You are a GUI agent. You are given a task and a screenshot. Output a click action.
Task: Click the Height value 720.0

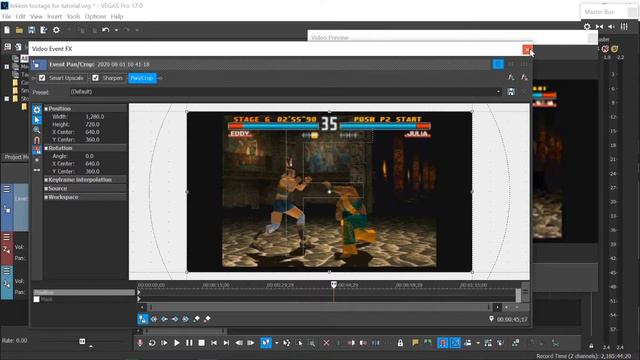[93, 124]
